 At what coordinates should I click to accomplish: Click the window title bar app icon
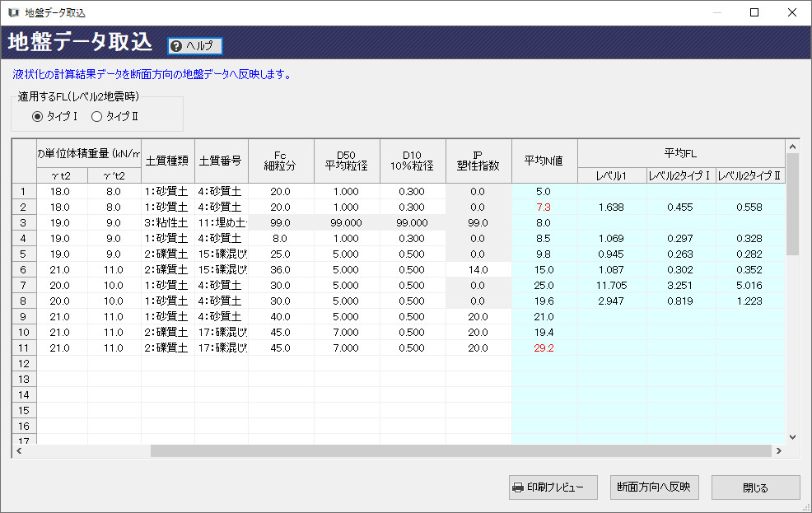tap(13, 13)
